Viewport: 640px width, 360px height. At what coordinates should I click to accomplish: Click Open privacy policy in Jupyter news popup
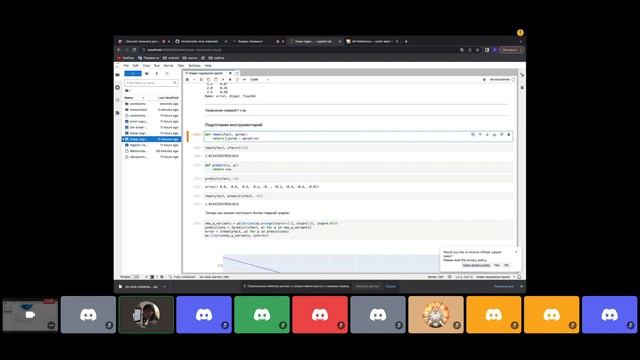click(x=476, y=265)
